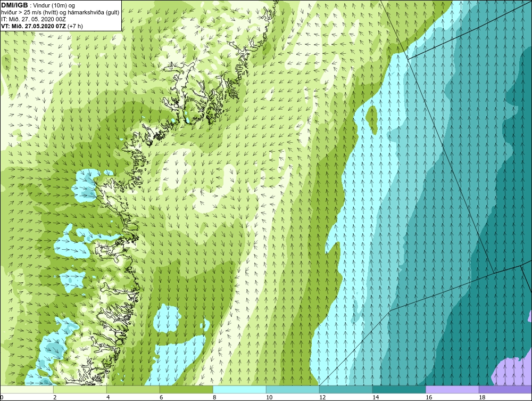The image size is (532, 401).
Task: Click the '16' label on wind scale
Action: click(429, 397)
